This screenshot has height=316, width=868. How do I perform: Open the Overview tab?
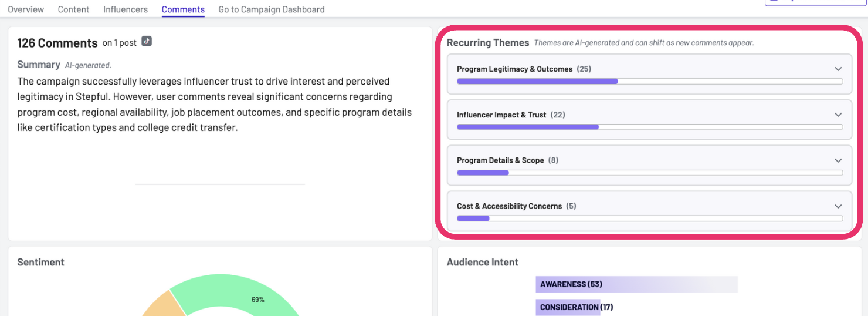coord(26,9)
